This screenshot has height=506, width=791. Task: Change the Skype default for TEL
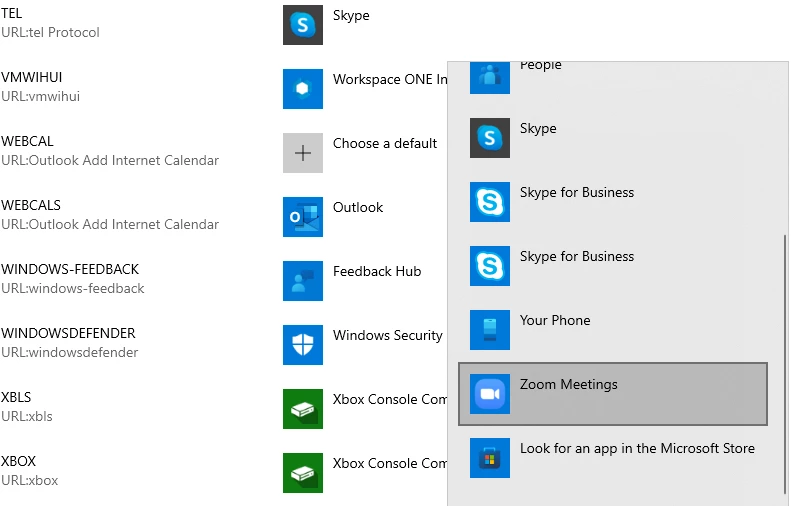tap(351, 16)
